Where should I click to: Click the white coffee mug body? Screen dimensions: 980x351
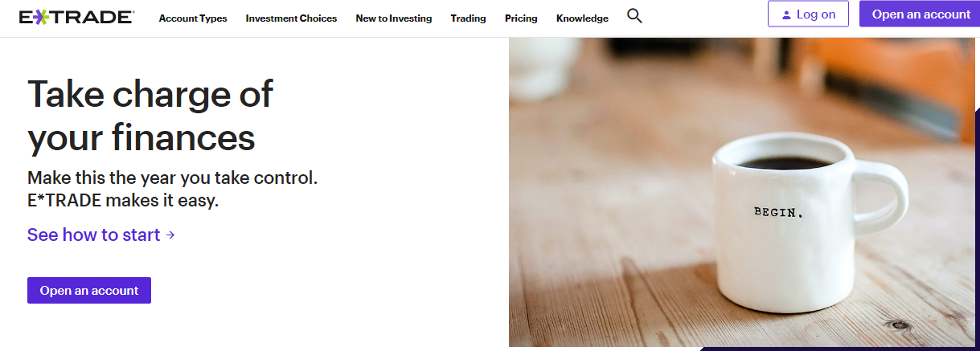pos(788,257)
